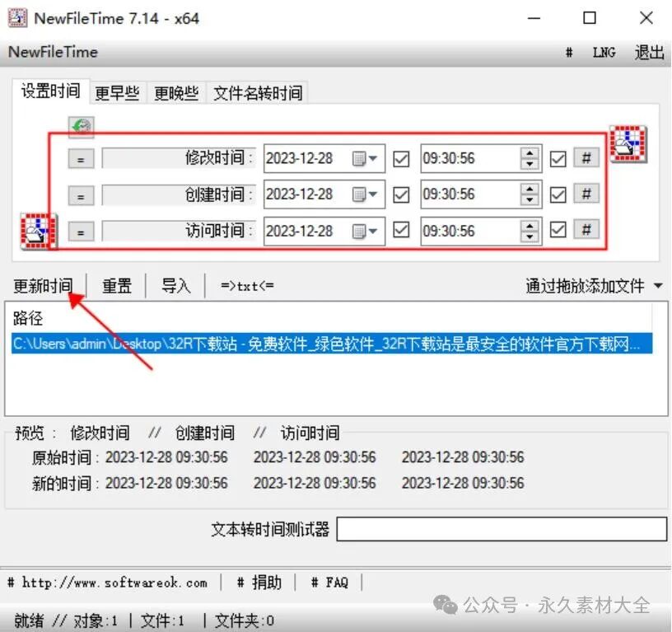Screen dimensions: 672x632
Task: Decrease the 创建时间 time with down spinner
Action: tap(530, 200)
